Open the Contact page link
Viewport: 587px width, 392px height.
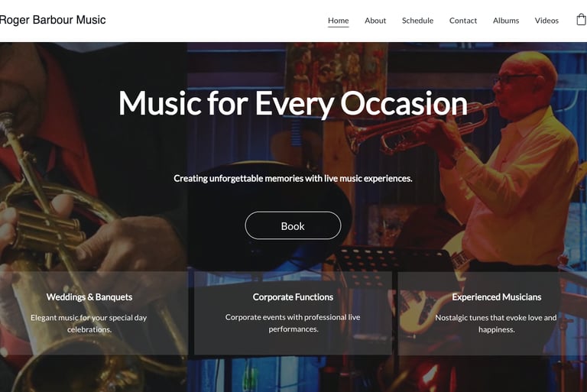point(463,21)
